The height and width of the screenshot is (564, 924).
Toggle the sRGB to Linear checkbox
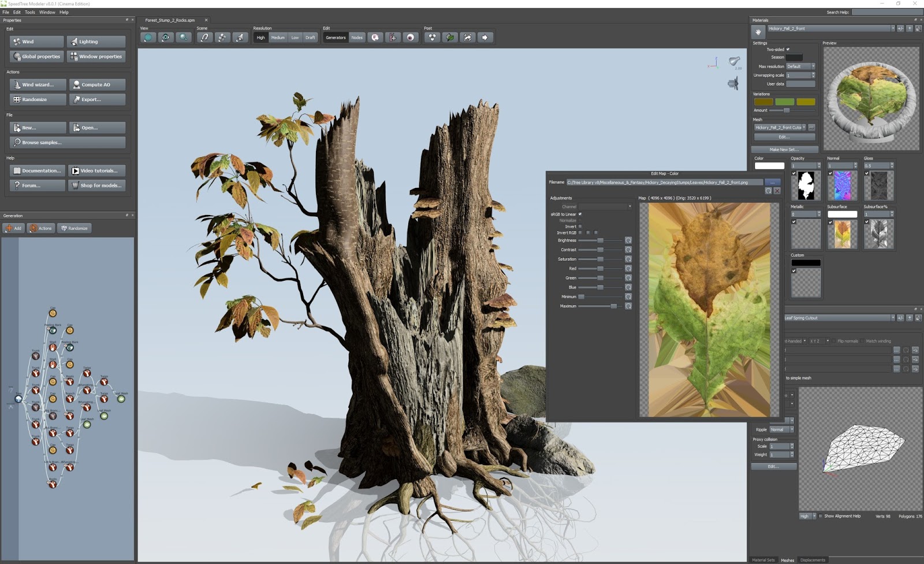(580, 214)
